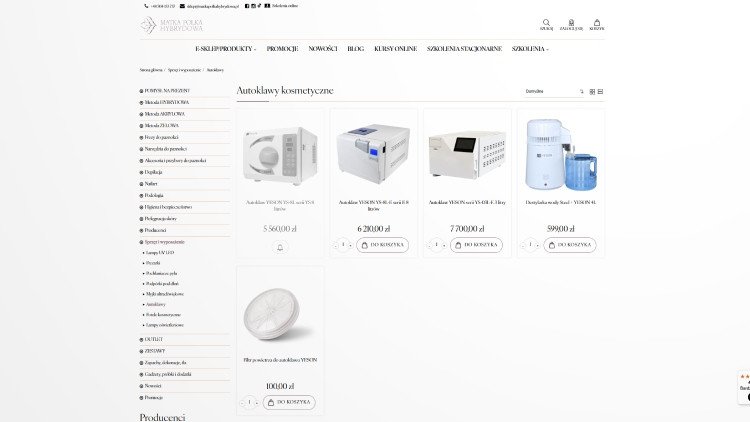Expand the SZKOLENIA dropdown menu
750x422 pixels.
click(x=530, y=48)
